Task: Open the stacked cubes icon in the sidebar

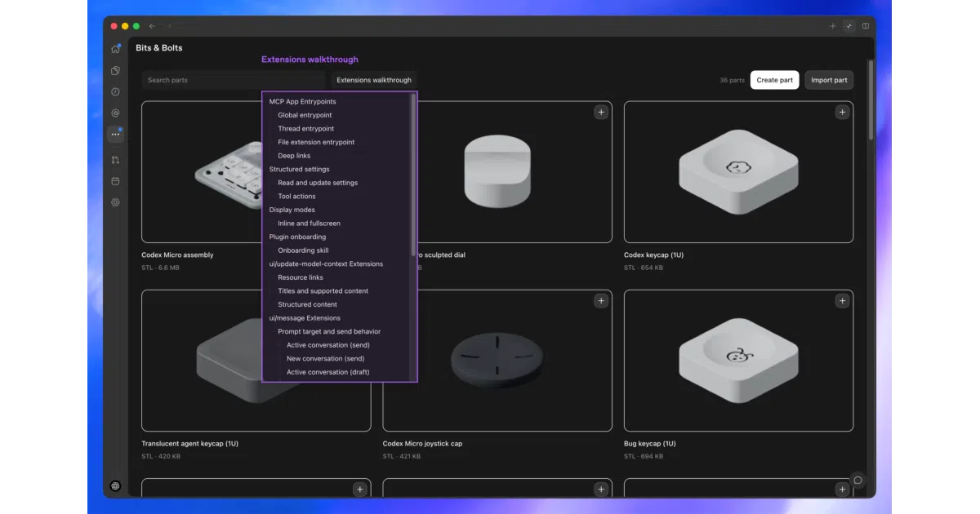Action: click(x=115, y=71)
